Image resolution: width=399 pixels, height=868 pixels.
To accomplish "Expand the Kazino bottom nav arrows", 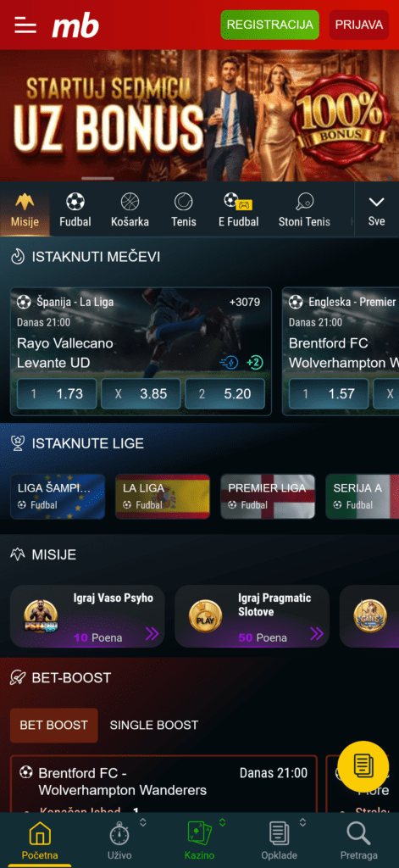I will pyautogui.click(x=223, y=822).
